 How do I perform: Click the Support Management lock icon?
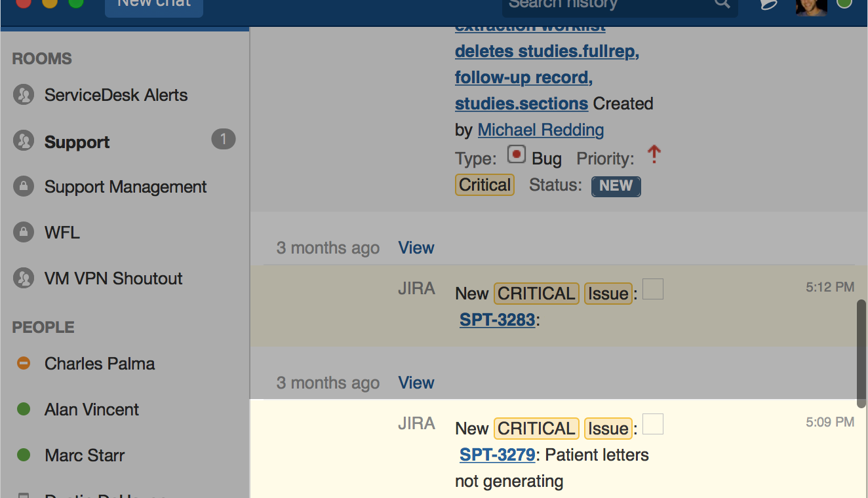click(24, 187)
